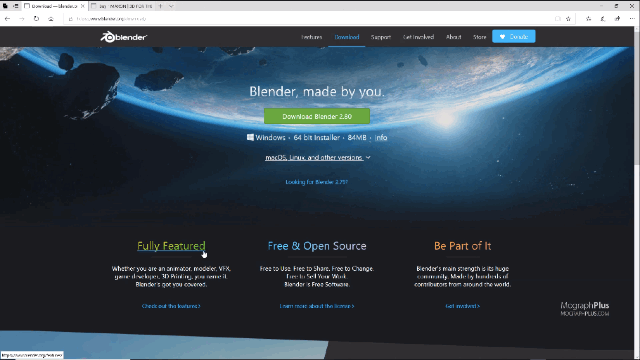Open the tab list chevron in tab bar

point(171,6)
